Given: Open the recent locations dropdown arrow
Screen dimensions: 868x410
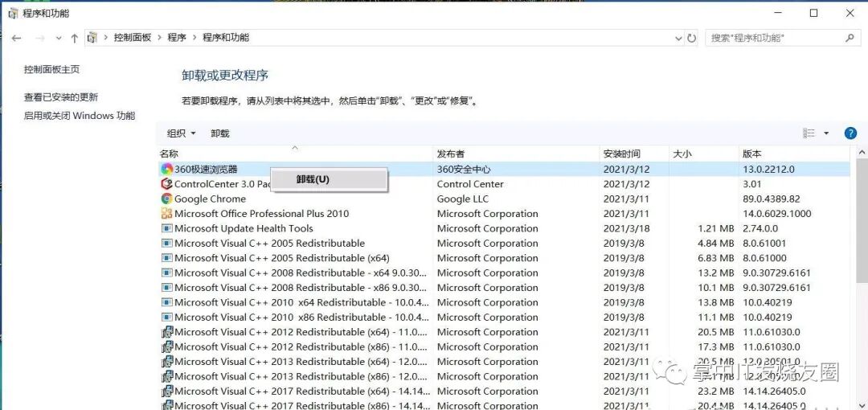Looking at the screenshot, I should click(x=59, y=39).
